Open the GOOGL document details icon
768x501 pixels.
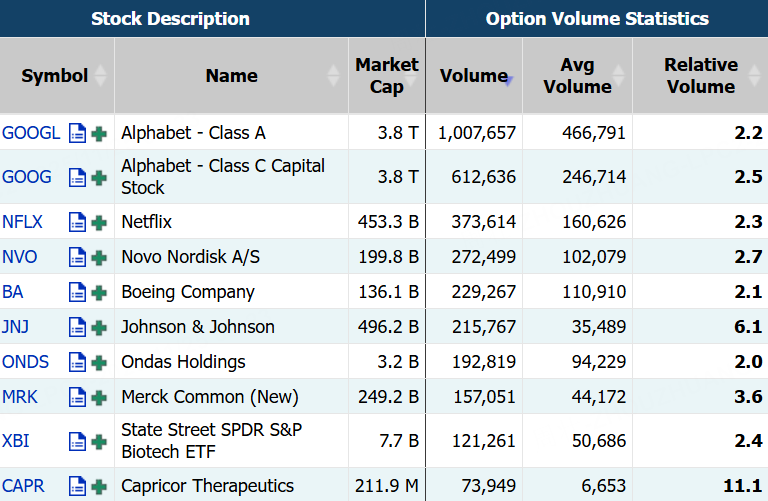coord(77,133)
